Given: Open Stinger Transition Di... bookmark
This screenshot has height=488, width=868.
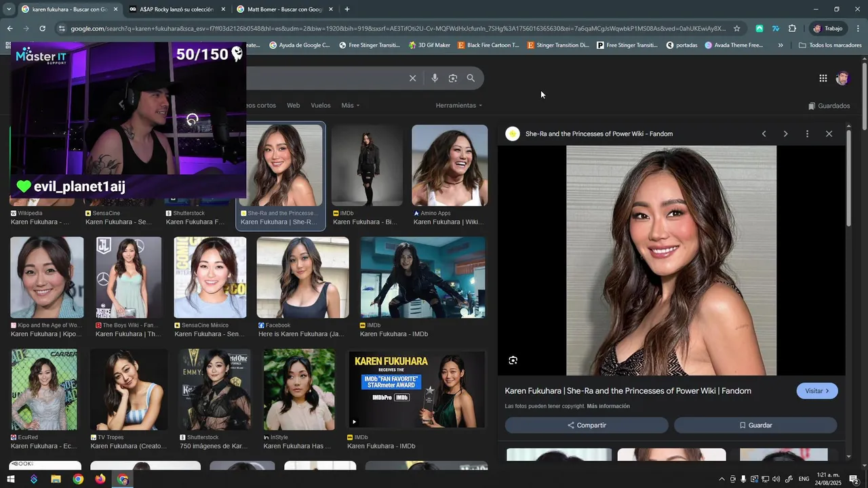Looking at the screenshot, I should [x=557, y=45].
